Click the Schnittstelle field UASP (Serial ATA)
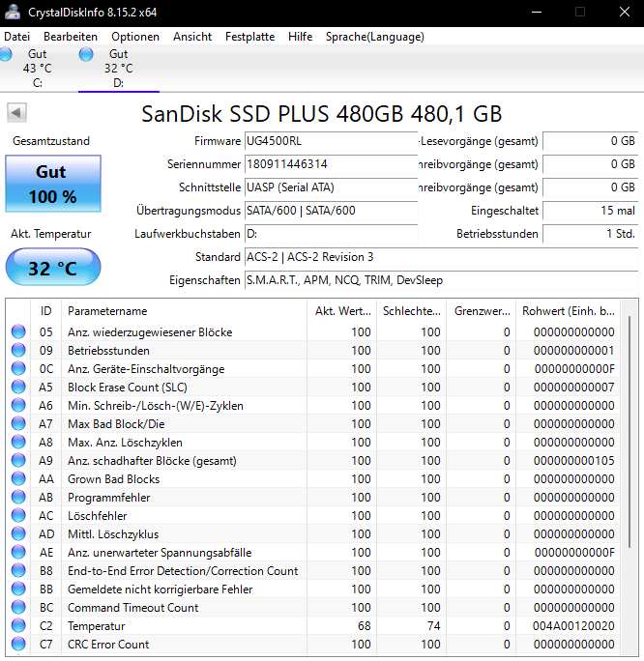The image size is (644, 661). coord(331,187)
